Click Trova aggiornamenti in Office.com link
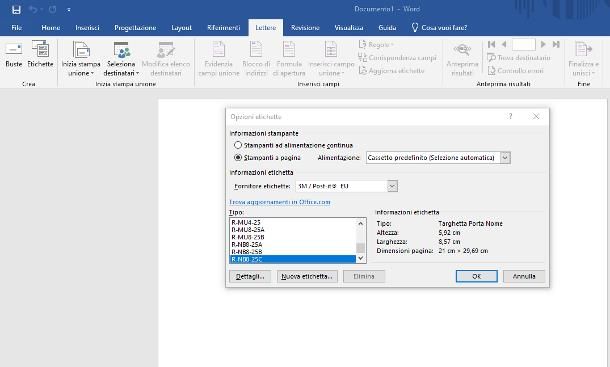Screen dimensions: 610x367 click(280, 202)
